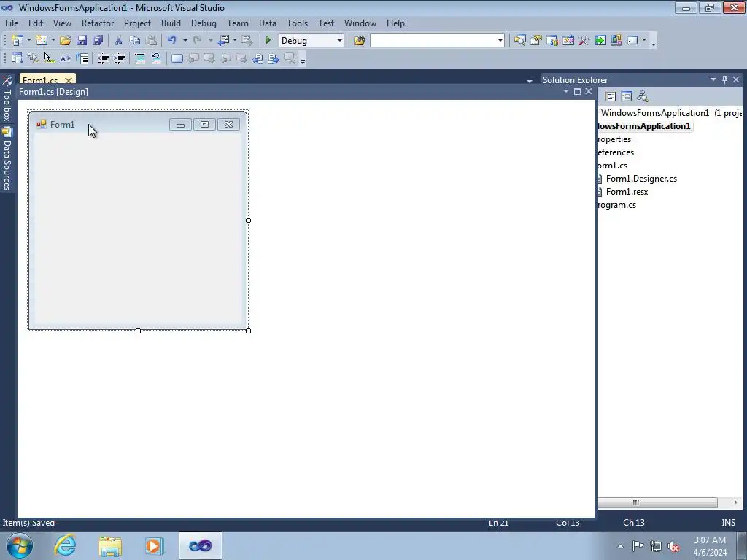
Task: Click the Toolbox hammer-and-wrench toolbar icon
Action: tap(584, 41)
